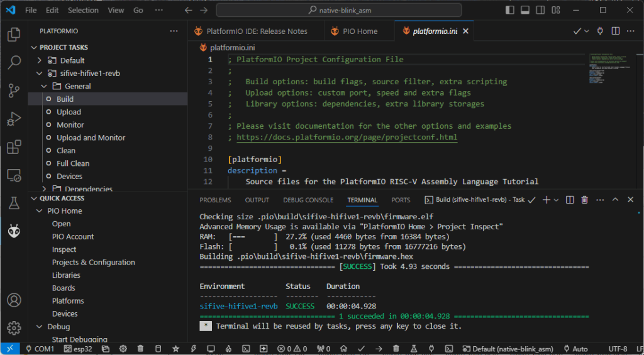The image size is (644, 355).
Task: Open the docs.platformio.org projectconf link
Action: coord(347,137)
